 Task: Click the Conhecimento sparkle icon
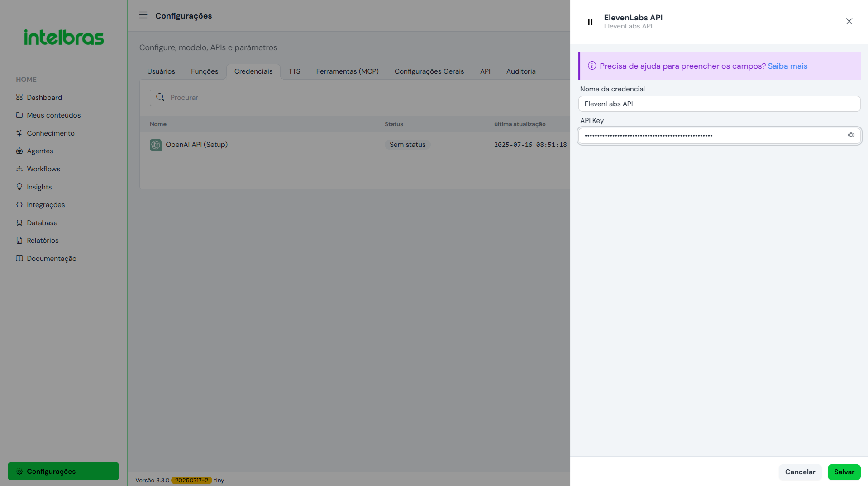(x=19, y=133)
